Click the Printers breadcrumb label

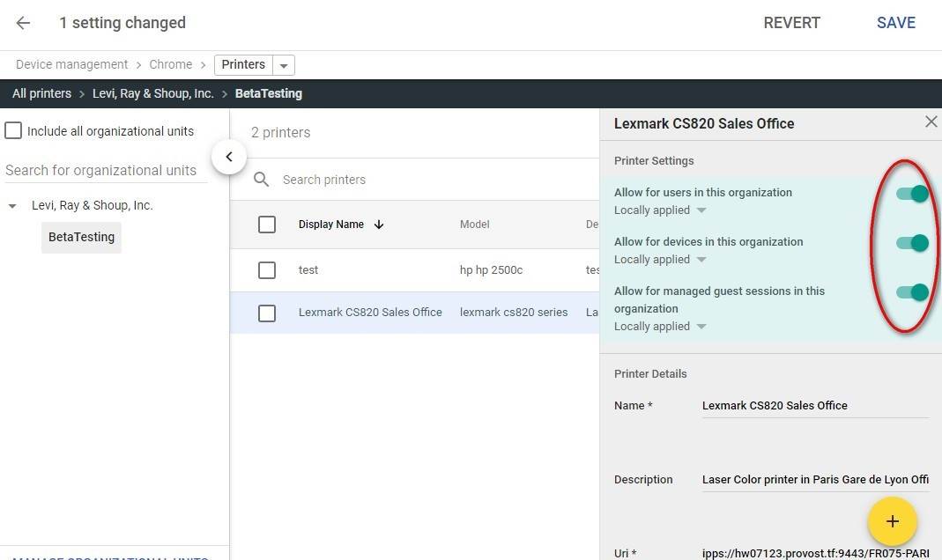point(243,65)
